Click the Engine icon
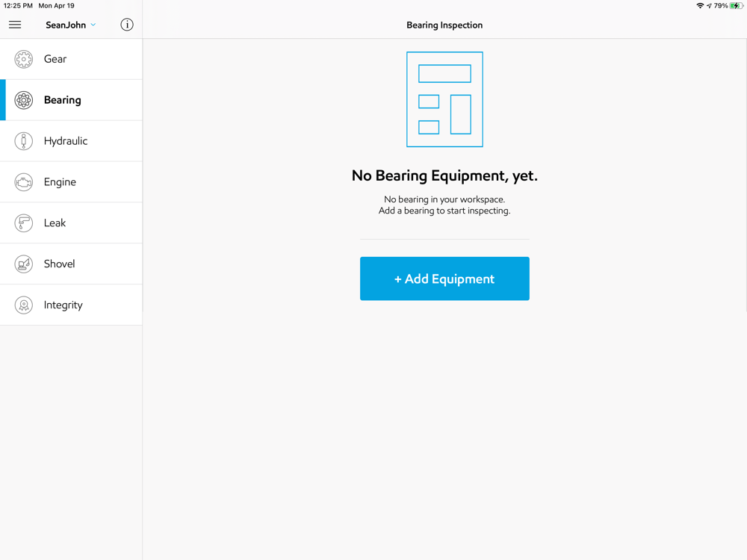747x560 pixels. (23, 182)
